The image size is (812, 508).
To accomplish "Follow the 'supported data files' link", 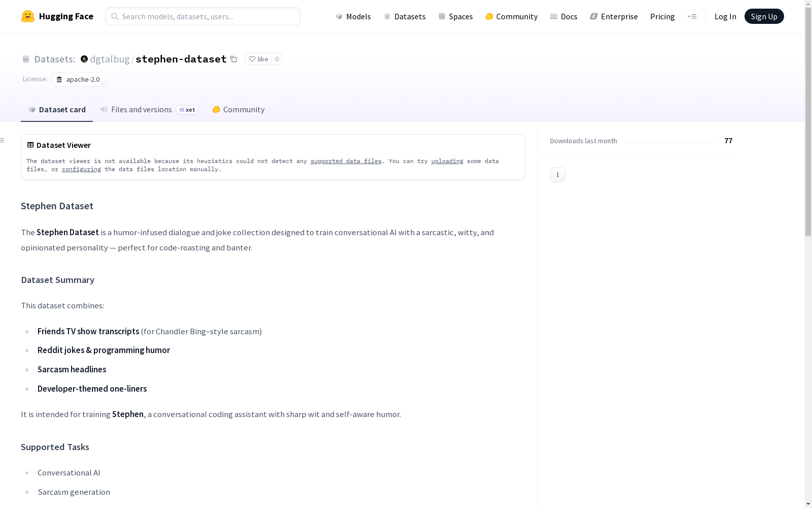I will click(346, 161).
